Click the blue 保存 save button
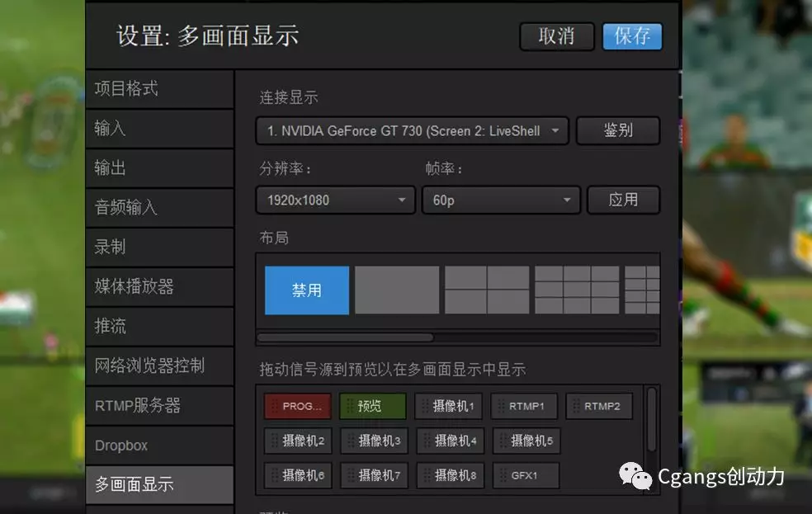Screen dimensions: 812x514 click(x=632, y=36)
